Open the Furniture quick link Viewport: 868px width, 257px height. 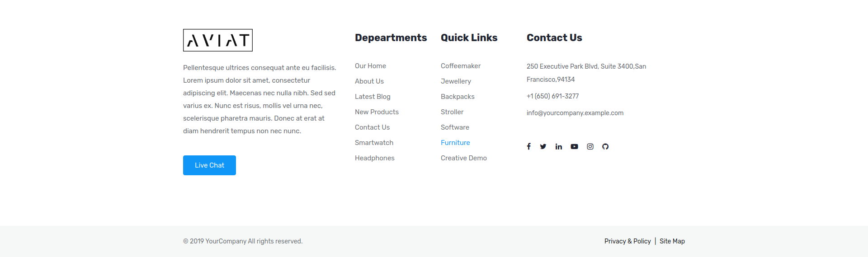[x=455, y=143]
